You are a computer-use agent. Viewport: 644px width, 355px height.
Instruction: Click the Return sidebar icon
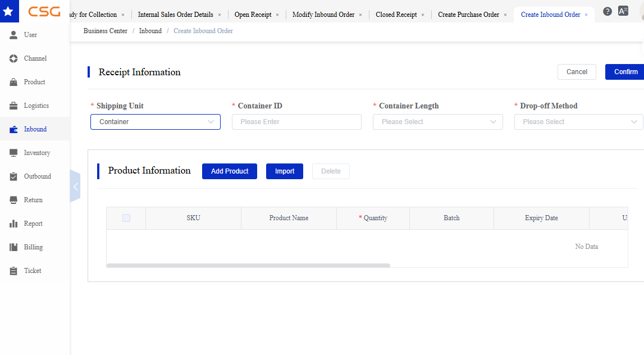[x=13, y=200]
